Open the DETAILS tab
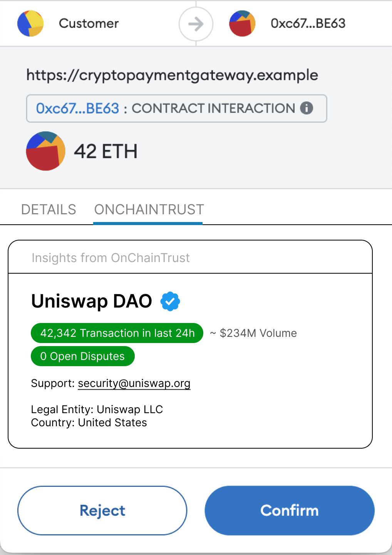The height and width of the screenshot is (555, 392). point(49,210)
